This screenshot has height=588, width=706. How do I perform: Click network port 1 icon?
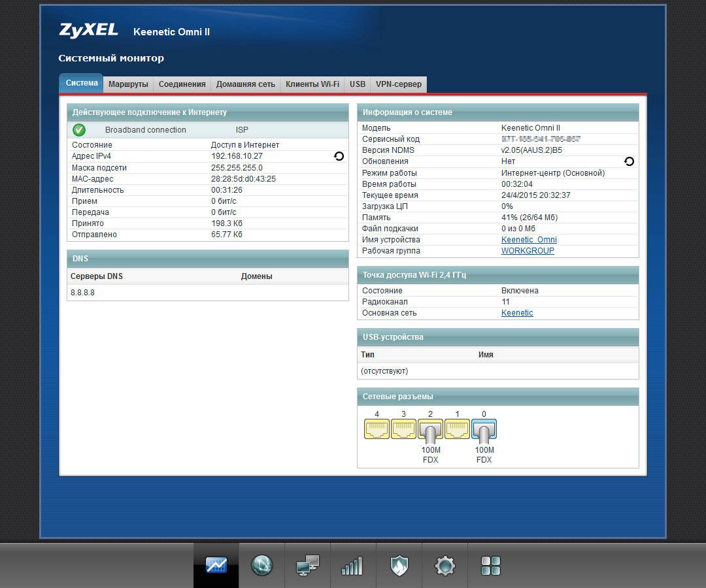click(457, 429)
